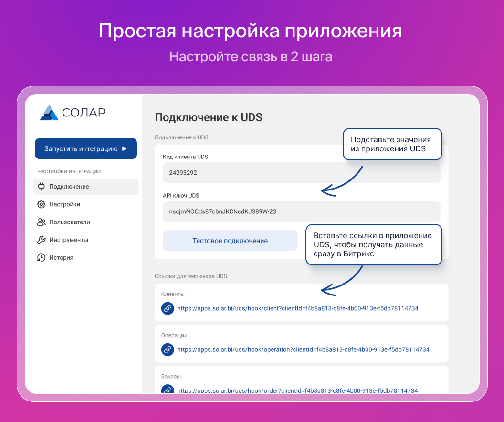Focus the Код клиента UDS field
The image size is (504, 422).
[x=302, y=173]
